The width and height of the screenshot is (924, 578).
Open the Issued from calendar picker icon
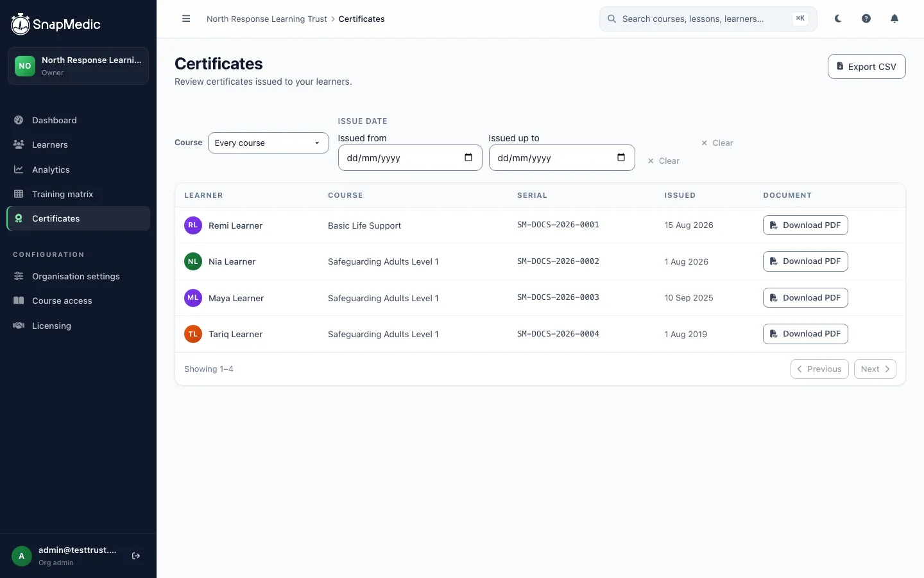[x=468, y=157]
